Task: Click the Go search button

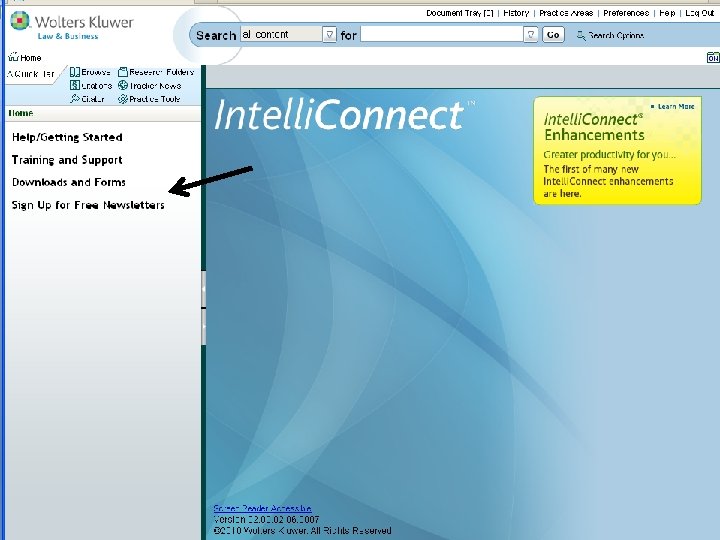Action: (x=553, y=34)
